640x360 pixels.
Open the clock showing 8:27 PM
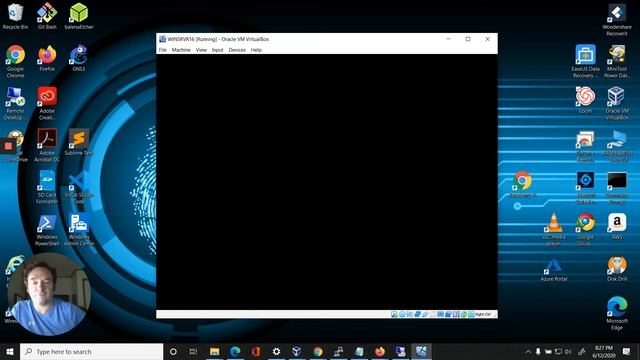click(x=604, y=351)
